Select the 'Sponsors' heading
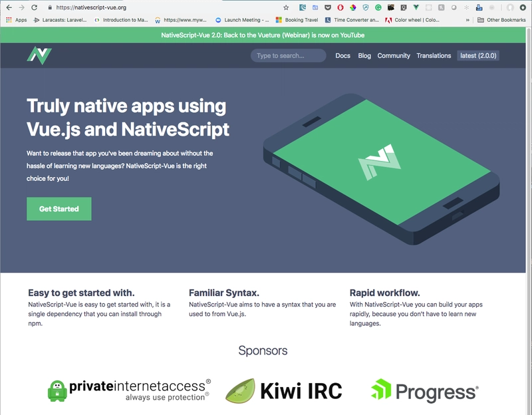This screenshot has height=415, width=532. pyautogui.click(x=263, y=350)
